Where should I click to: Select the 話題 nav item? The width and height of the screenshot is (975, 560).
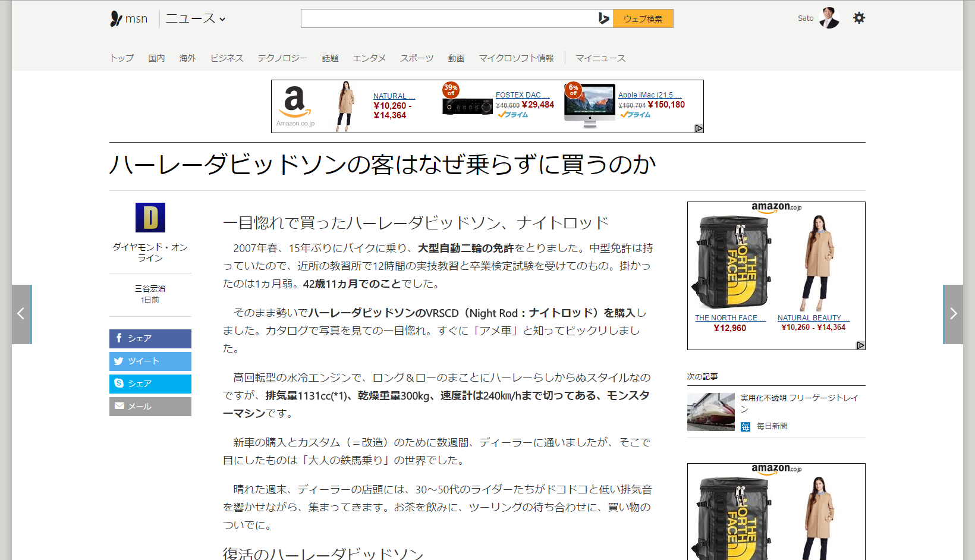tap(330, 58)
